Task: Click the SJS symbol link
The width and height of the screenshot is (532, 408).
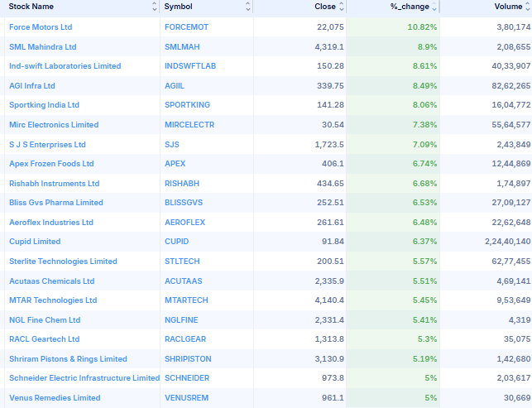Action: [172, 145]
